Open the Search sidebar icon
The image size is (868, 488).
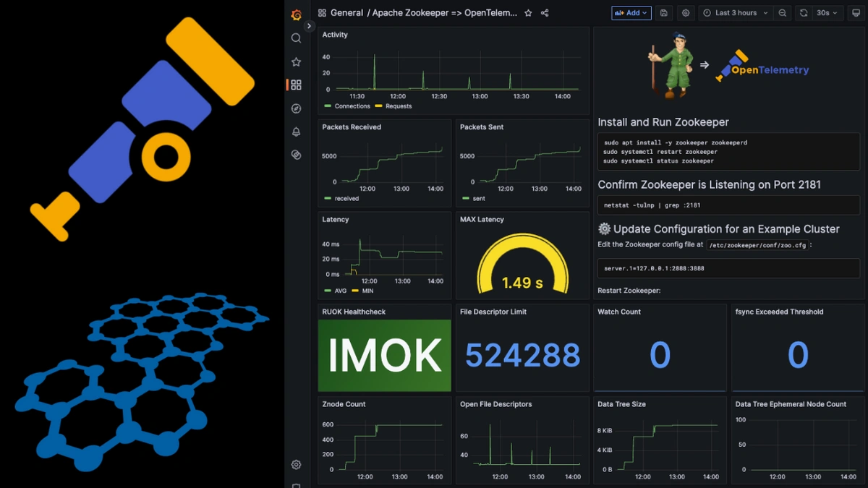click(296, 38)
